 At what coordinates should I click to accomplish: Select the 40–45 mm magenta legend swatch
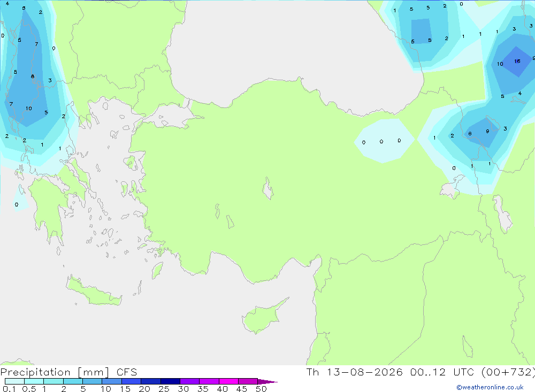click(x=228, y=381)
